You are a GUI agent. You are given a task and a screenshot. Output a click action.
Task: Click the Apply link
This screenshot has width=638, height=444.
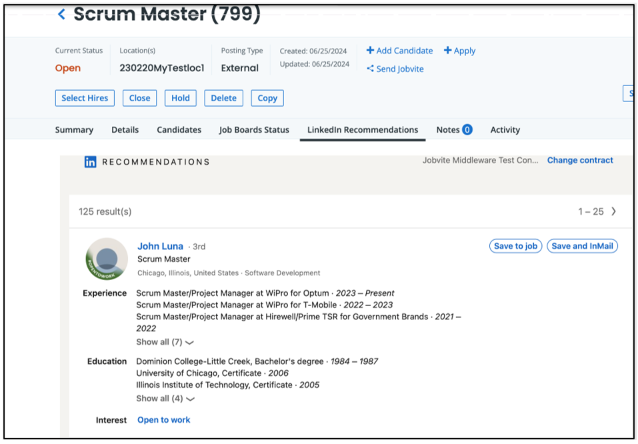click(x=459, y=51)
